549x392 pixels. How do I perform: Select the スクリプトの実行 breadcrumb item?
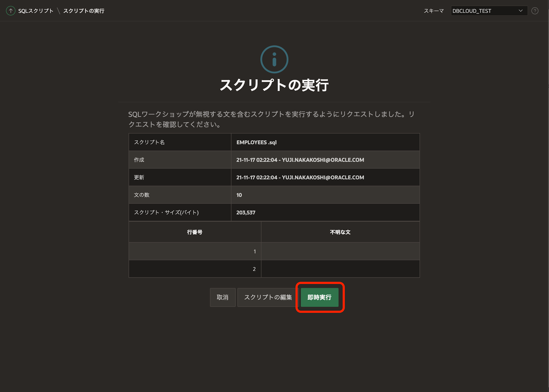coord(84,11)
